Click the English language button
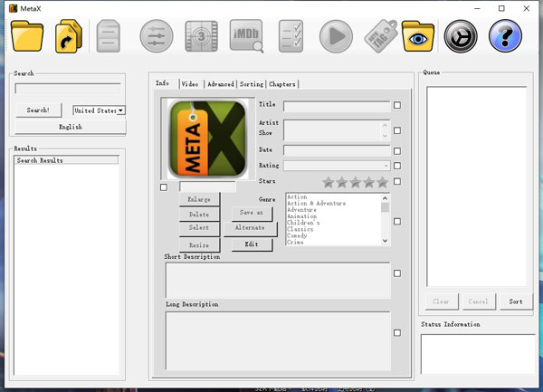 coord(71,127)
